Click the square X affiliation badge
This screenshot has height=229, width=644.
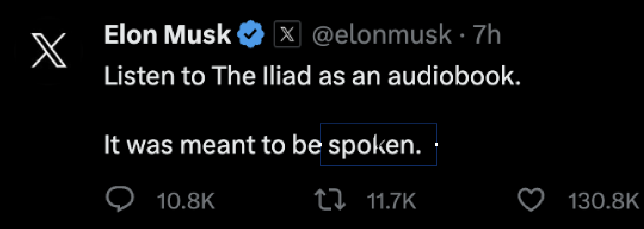click(287, 34)
